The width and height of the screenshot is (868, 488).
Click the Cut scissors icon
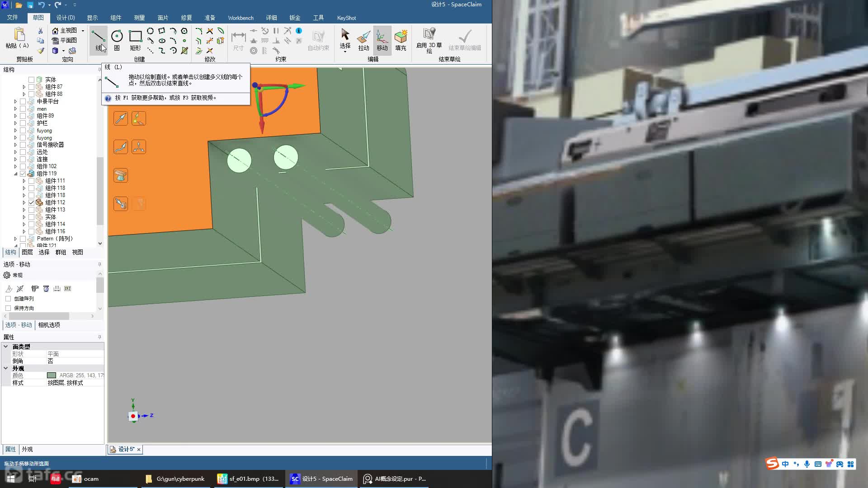[x=40, y=31]
